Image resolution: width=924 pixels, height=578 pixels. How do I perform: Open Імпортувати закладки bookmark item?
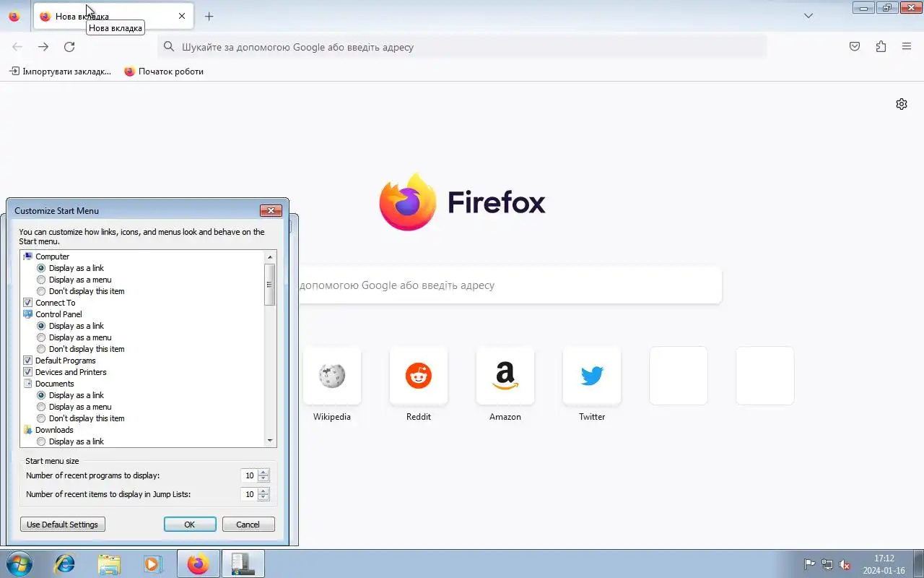[60, 72]
